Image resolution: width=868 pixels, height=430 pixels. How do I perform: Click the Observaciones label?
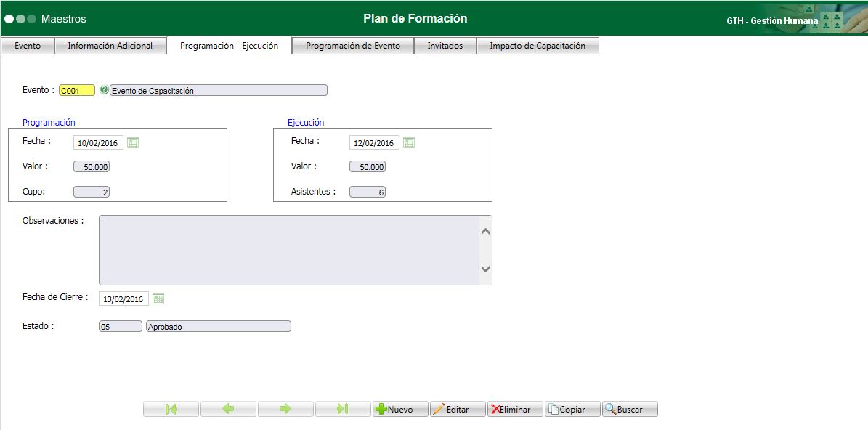[53, 220]
